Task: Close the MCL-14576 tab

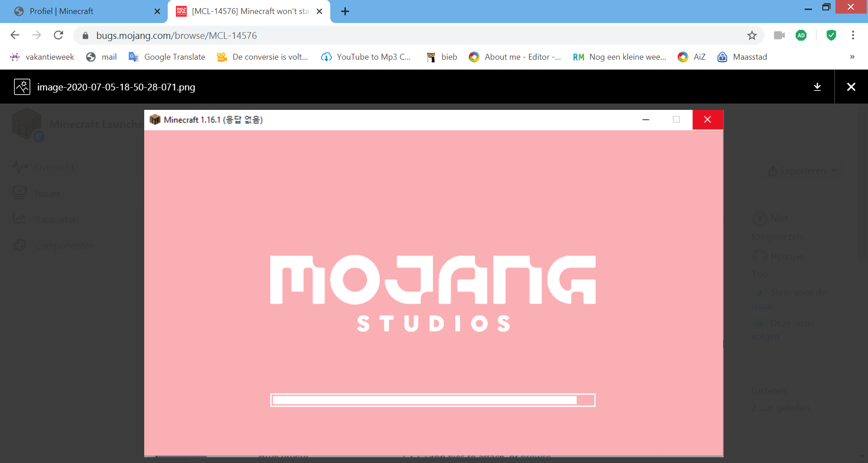Action: [x=319, y=11]
